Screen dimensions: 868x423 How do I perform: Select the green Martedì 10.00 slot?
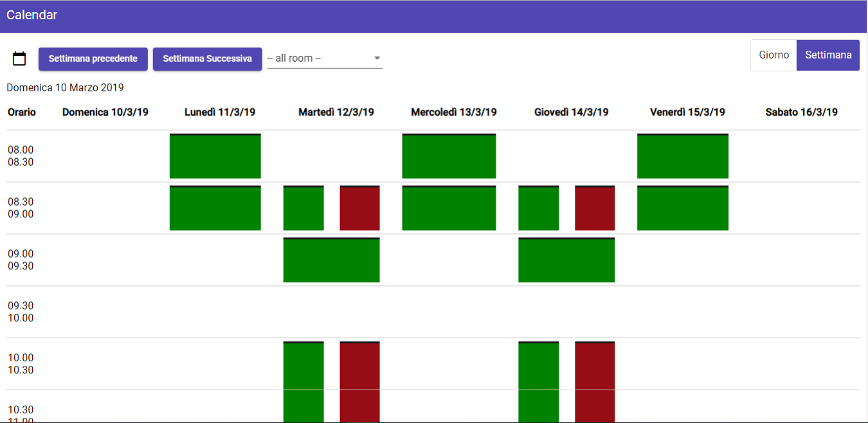[303, 366]
